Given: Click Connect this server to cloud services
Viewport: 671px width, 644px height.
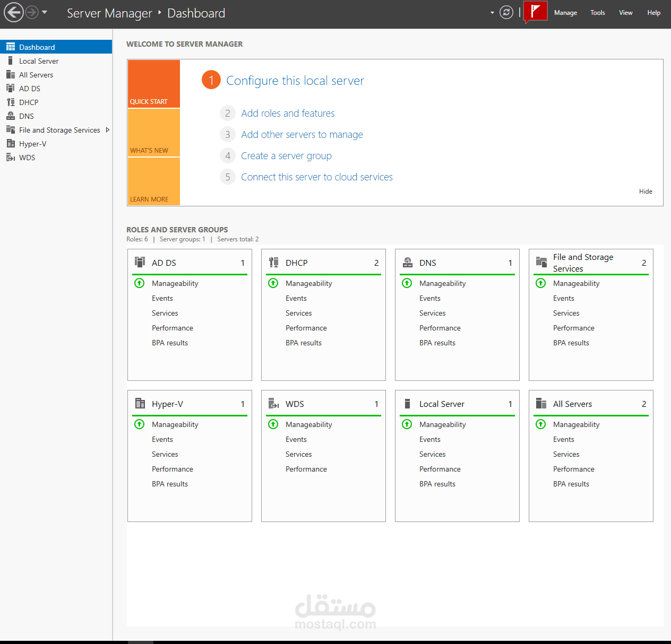Looking at the screenshot, I should 317,177.
